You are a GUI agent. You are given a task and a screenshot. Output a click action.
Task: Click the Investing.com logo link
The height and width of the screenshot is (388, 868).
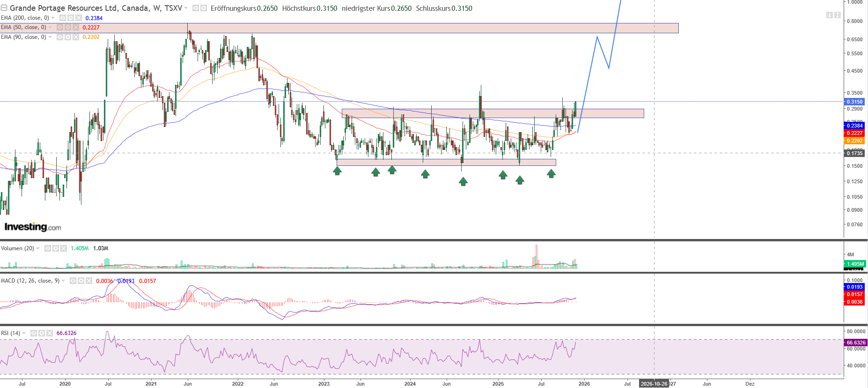32,227
